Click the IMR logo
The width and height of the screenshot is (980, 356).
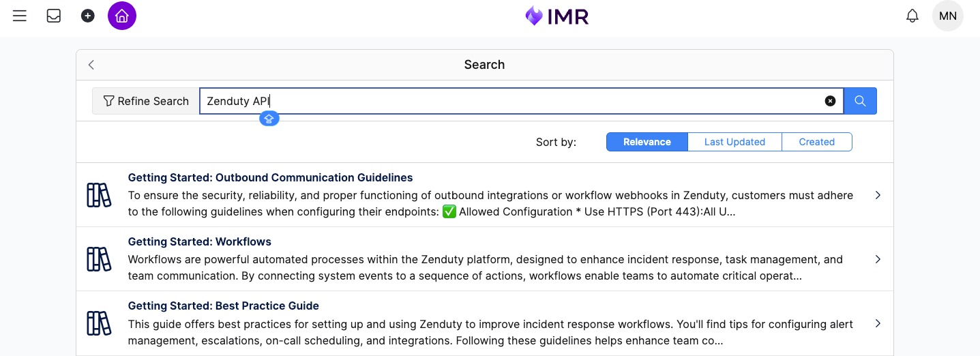(x=557, y=16)
